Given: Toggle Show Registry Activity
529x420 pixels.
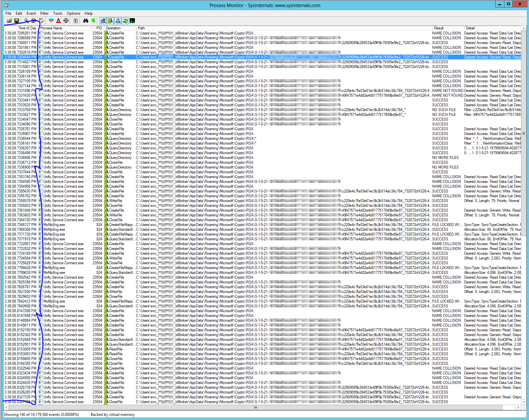Looking at the screenshot, I should click(x=103, y=21).
